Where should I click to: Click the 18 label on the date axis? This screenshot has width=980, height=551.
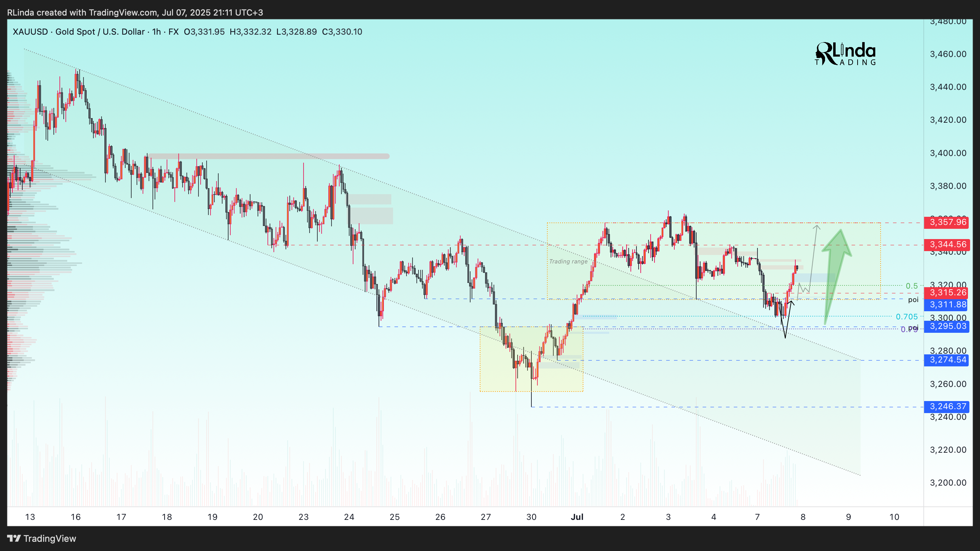tap(167, 517)
